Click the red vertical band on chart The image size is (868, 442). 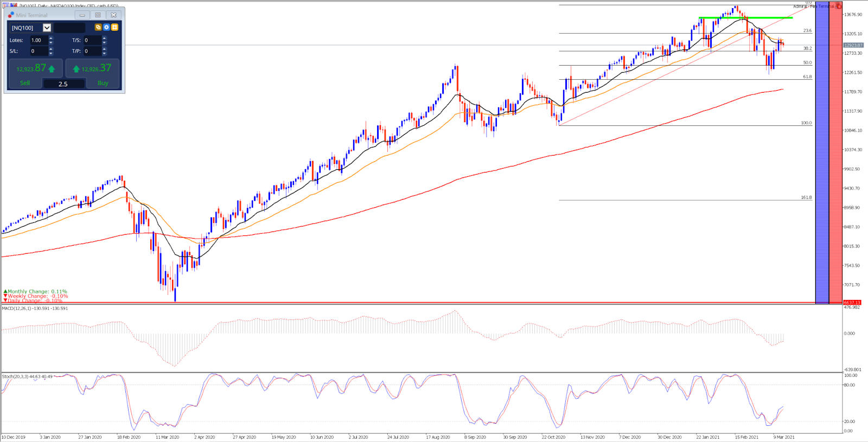(x=835, y=152)
